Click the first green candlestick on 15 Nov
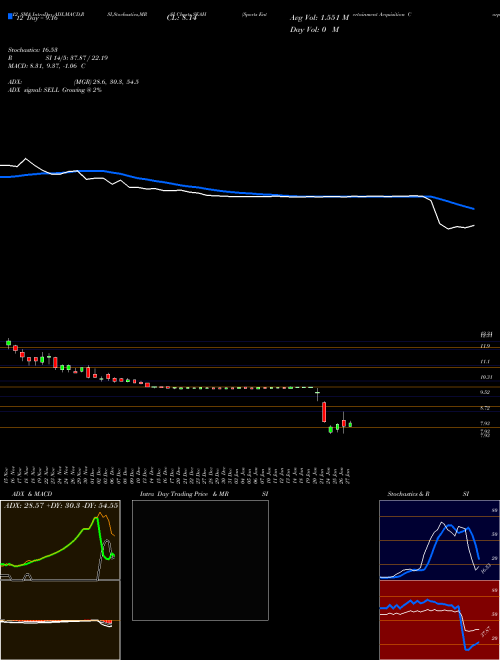Screen dimensions: 500x660 coord(8,343)
